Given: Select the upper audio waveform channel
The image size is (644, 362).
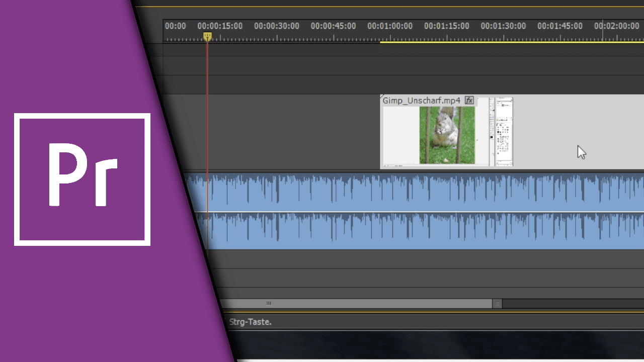Looking at the screenshot, I should coord(415,193).
